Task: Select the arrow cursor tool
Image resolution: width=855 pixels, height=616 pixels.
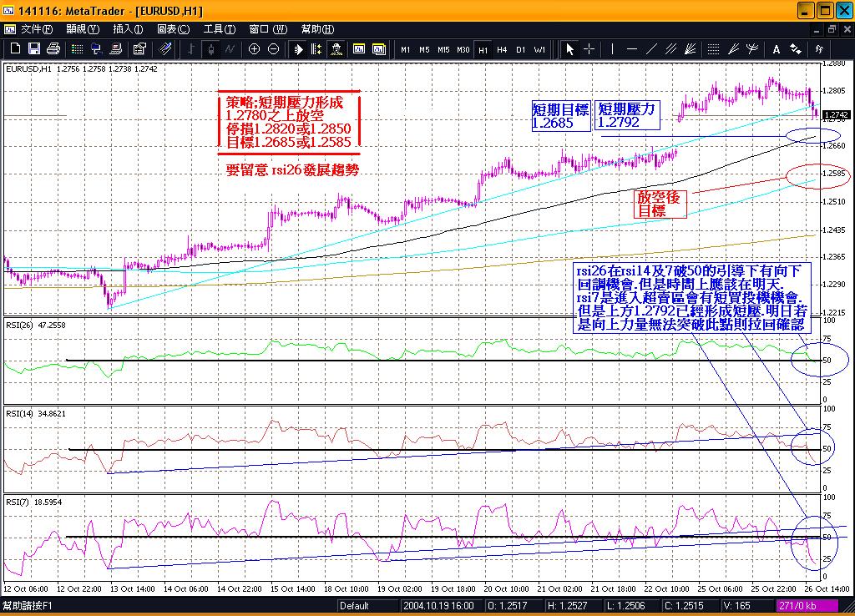Action: pos(569,49)
